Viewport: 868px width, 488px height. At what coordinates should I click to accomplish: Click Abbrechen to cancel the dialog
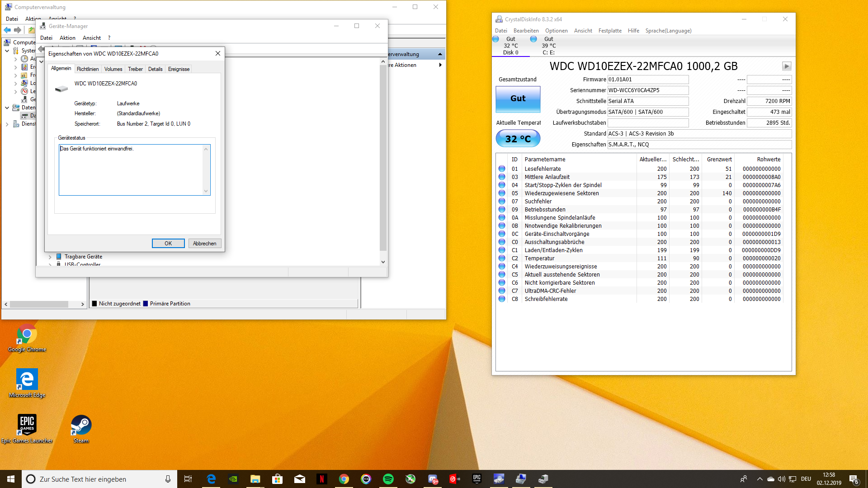(204, 244)
